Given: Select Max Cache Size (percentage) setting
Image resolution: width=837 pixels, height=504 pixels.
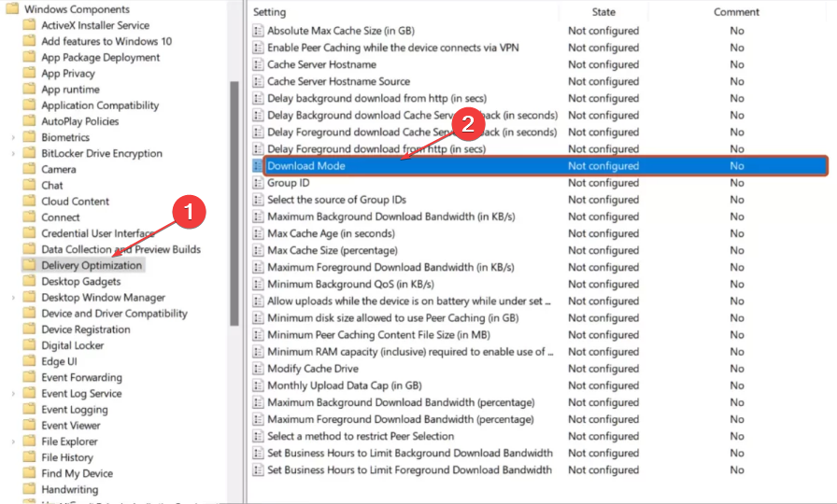Looking at the screenshot, I should coord(333,250).
